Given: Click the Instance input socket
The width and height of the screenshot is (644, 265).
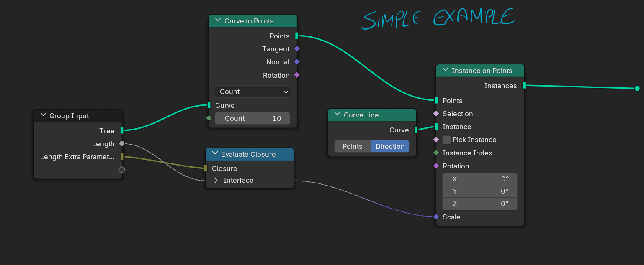Looking at the screenshot, I should click(x=436, y=127).
